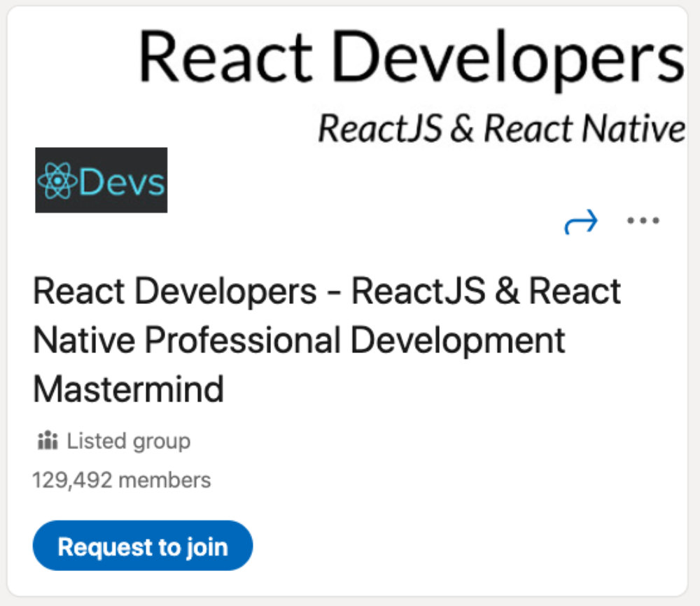Click the Request to join button
The width and height of the screenshot is (700, 606).
(143, 546)
